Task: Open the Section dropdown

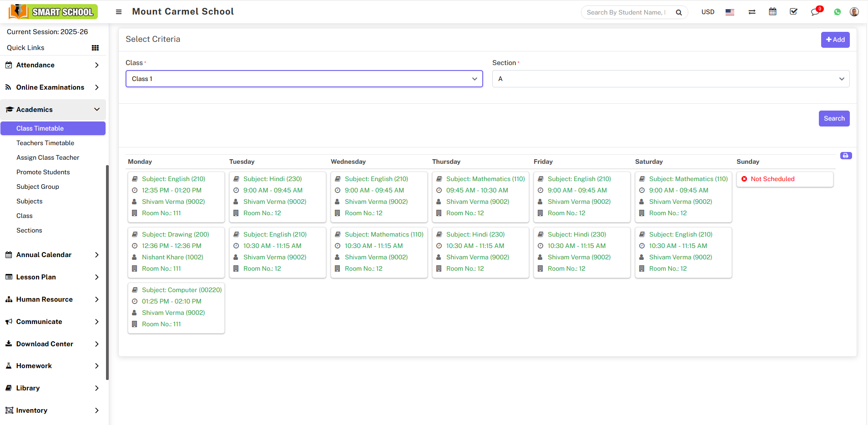Action: coord(671,79)
